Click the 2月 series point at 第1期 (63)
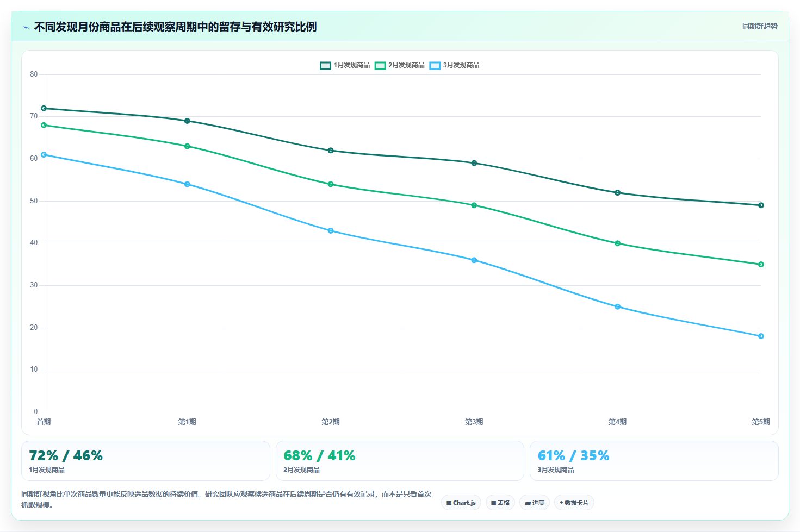This screenshot has height=532, width=800. (x=187, y=146)
